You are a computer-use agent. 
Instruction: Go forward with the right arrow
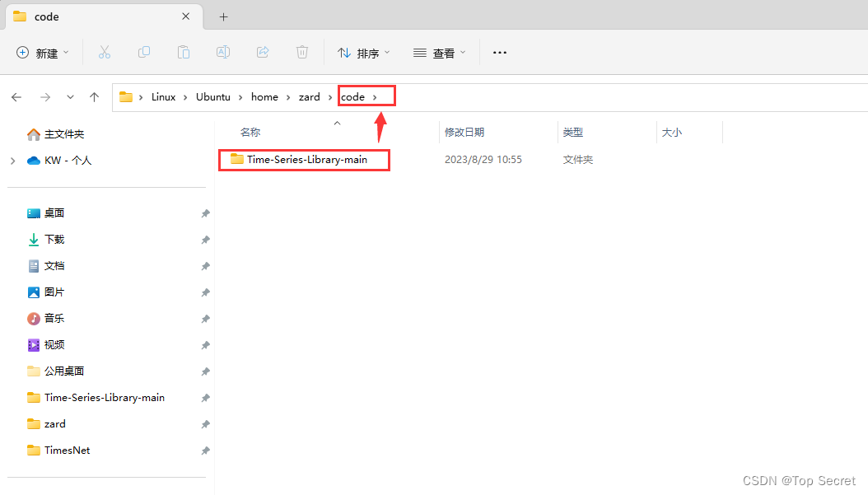[45, 97]
